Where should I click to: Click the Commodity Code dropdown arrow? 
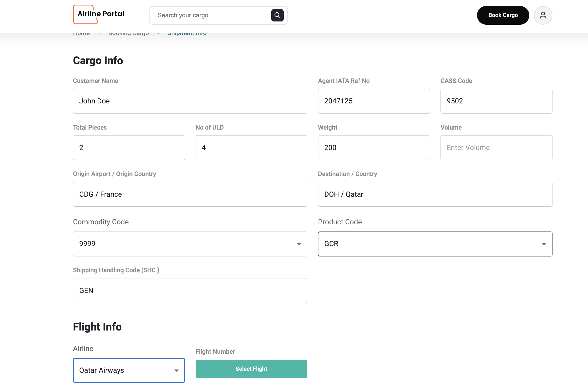(x=299, y=244)
